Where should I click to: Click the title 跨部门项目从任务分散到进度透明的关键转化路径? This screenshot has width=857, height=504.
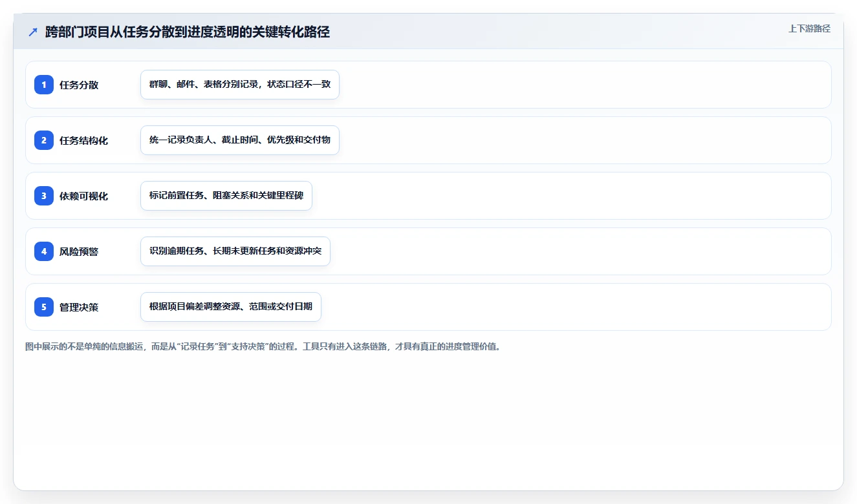(188, 32)
